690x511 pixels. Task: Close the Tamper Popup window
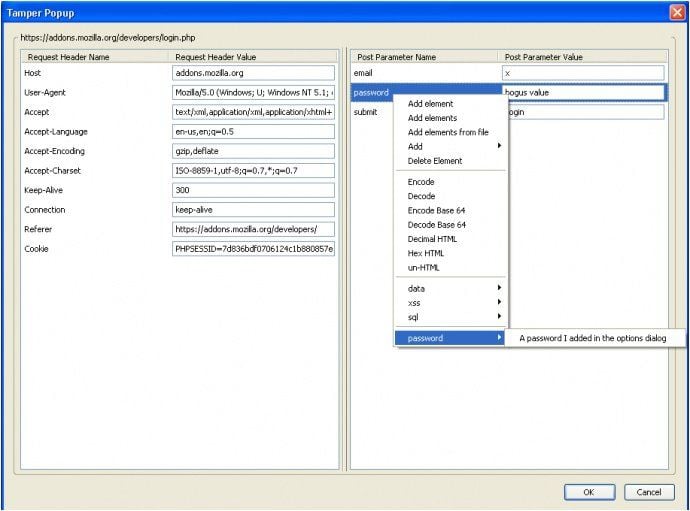click(676, 12)
